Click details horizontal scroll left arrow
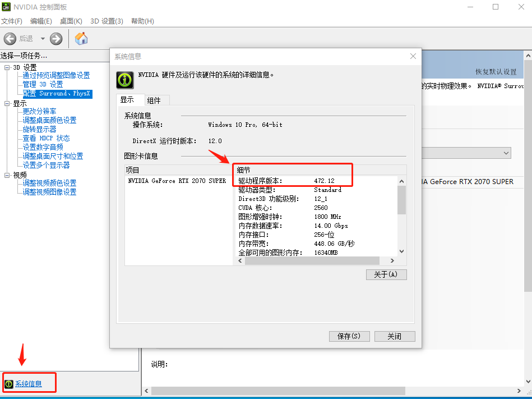532x399 pixels. coord(240,260)
